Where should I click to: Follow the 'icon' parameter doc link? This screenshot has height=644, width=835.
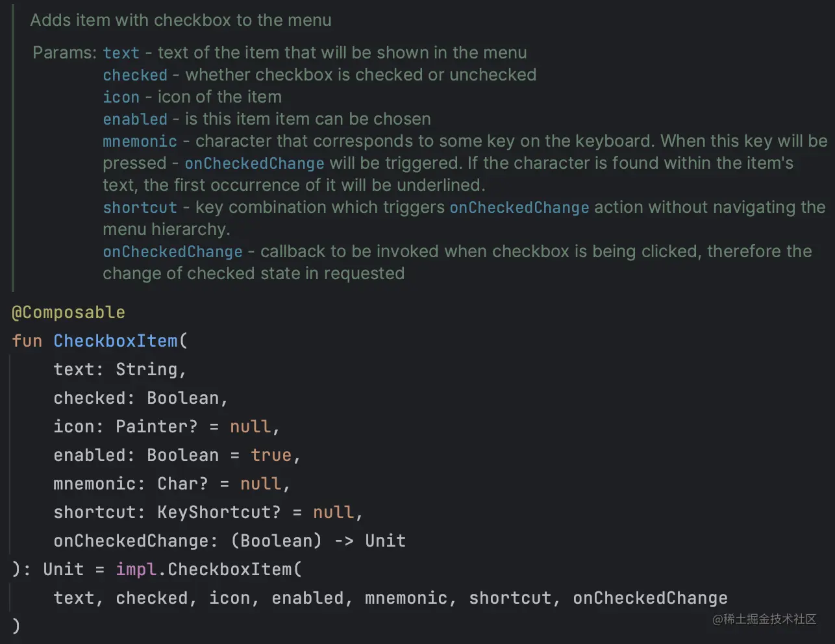[x=121, y=97]
